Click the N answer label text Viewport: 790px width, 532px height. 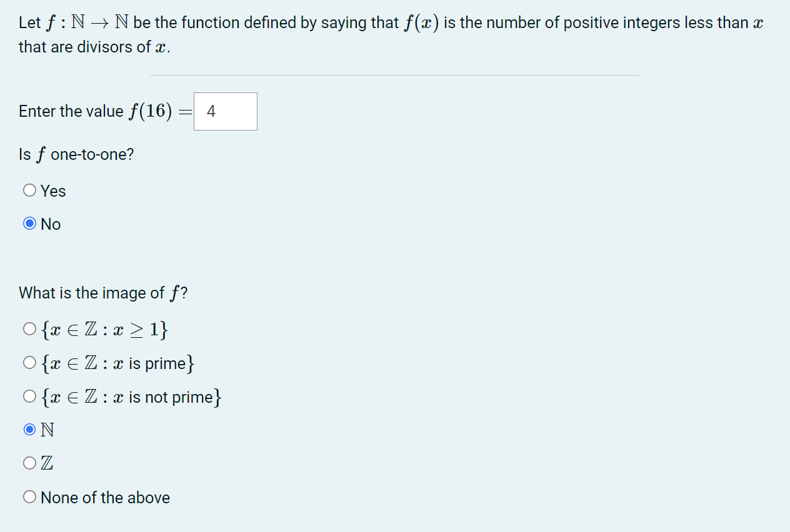[x=47, y=429]
